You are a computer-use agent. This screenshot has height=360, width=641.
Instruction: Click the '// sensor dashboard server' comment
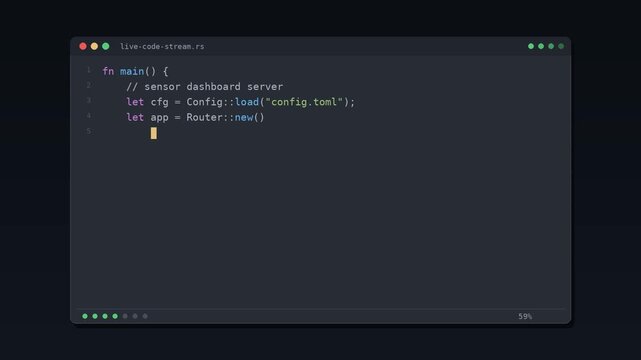(x=204, y=87)
